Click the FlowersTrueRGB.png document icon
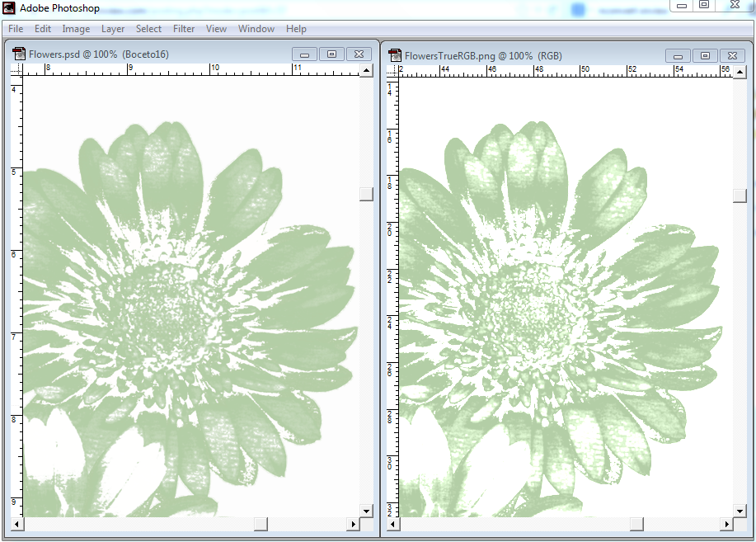Viewport: 756px width, 542px height. [x=394, y=55]
